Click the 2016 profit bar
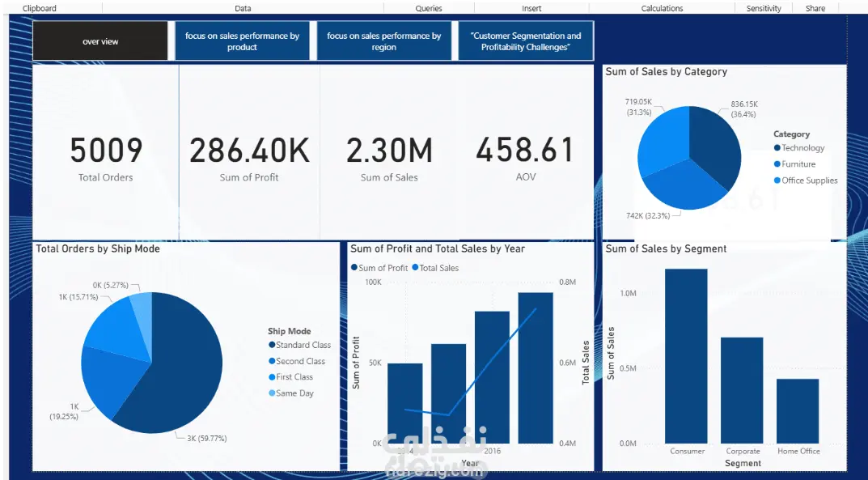868x480 pixels. click(x=492, y=377)
